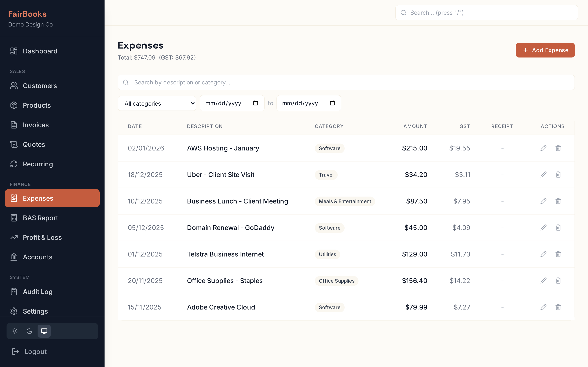Screen dimensions: 588x367
Task: Open Invoices via its document icon
Action: (14, 125)
